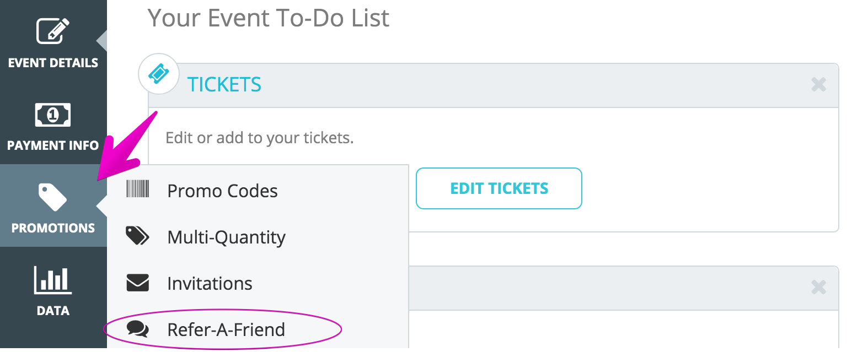Open the Data bar chart icon
The image size is (868, 352).
coord(53,280)
